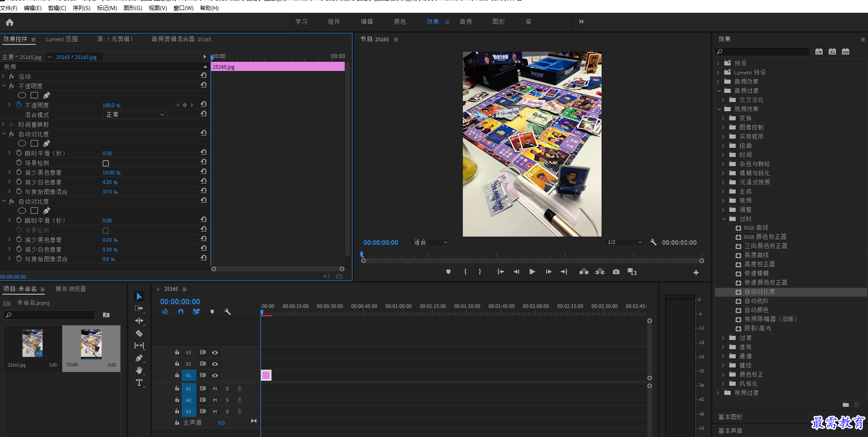The height and width of the screenshot is (437, 868).
Task: Expand the 模糊与锐化 folder
Action: click(x=723, y=173)
